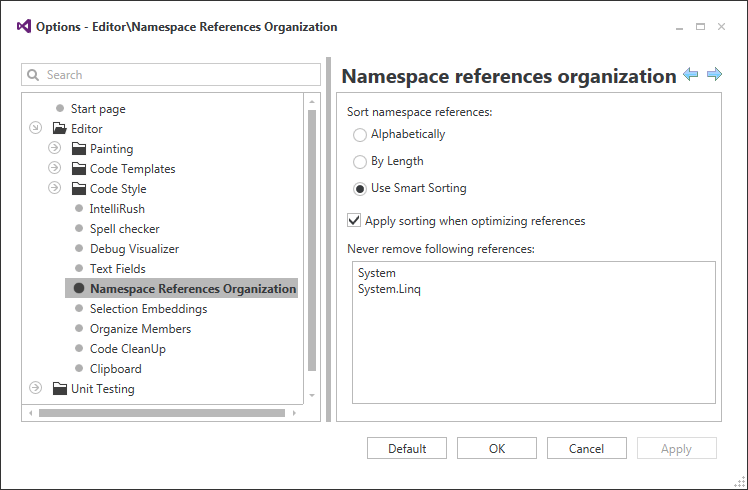Screen dimensions: 748x490
Task: Click the forward navigation arrow icon
Action: pyautogui.click(x=714, y=75)
